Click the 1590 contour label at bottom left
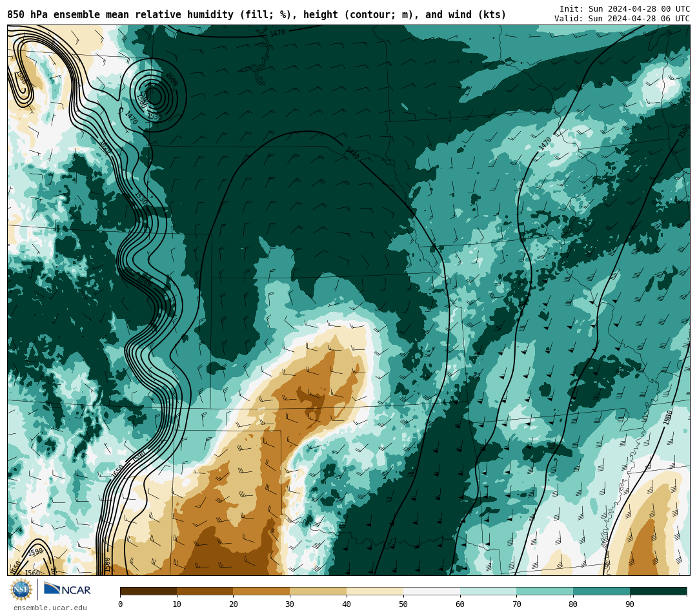Screen dimensions: 697x616 (x=35, y=551)
